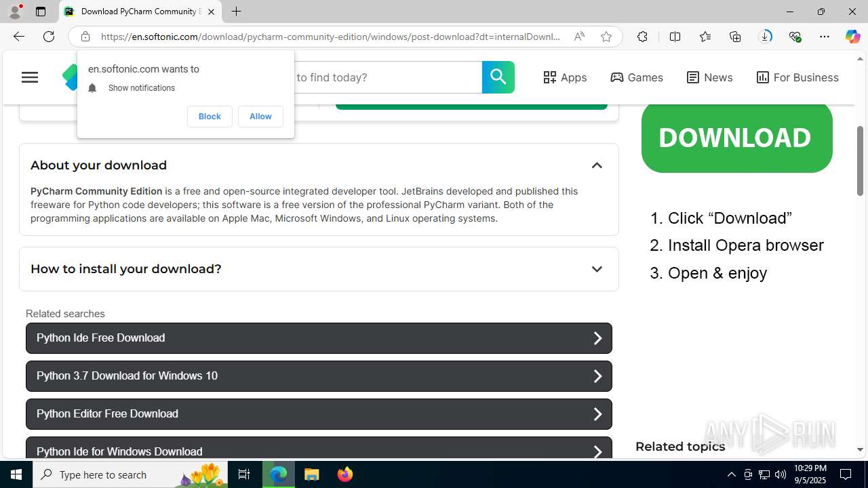The image size is (868, 488).
Task: Open a new browser tab
Action: pos(236,12)
